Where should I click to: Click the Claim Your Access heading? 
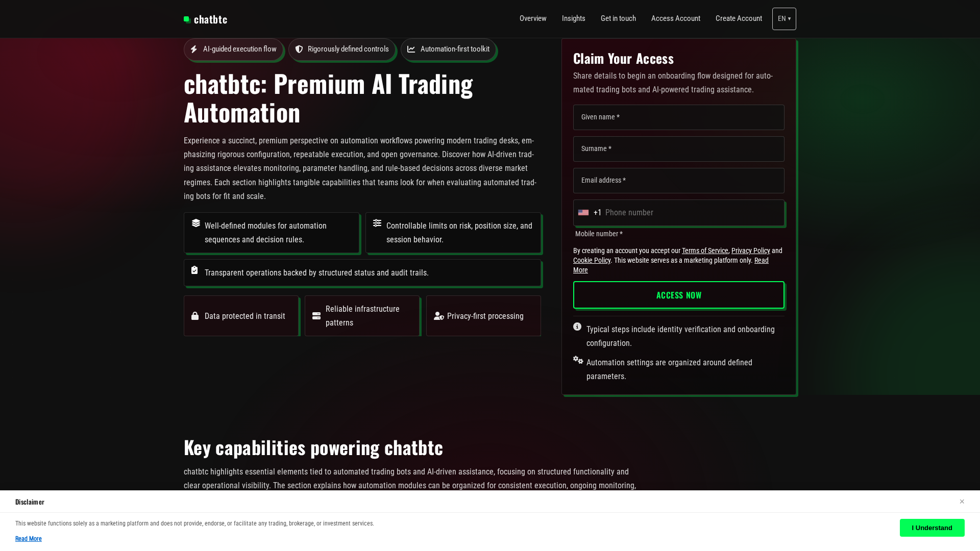coord(623,59)
